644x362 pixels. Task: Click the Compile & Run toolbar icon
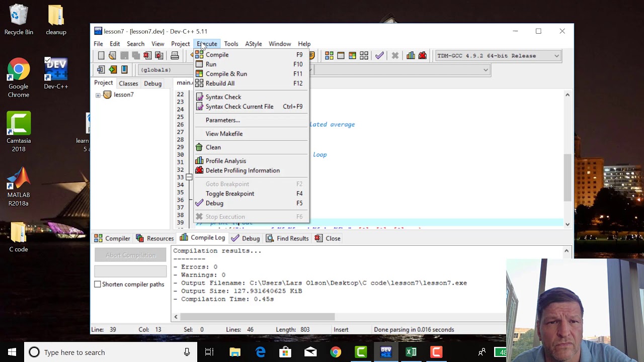pyautogui.click(x=352, y=56)
